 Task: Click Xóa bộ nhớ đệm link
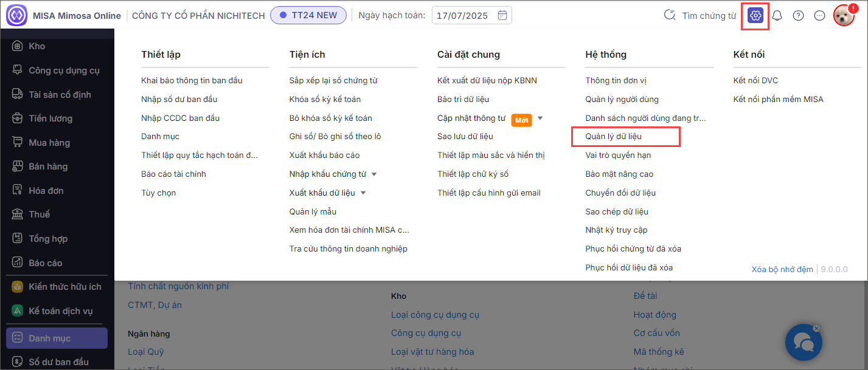pos(782,269)
